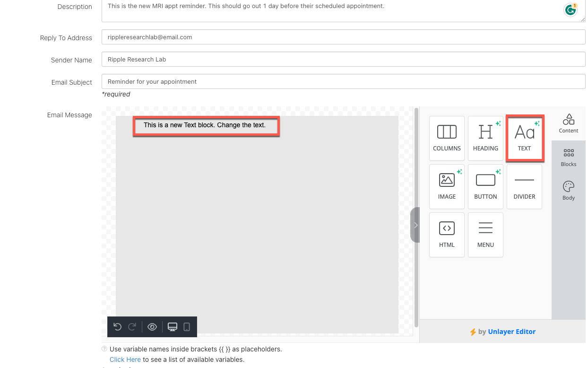Open the Content tab
Viewport: 588px width, 368px height.
pyautogui.click(x=569, y=123)
